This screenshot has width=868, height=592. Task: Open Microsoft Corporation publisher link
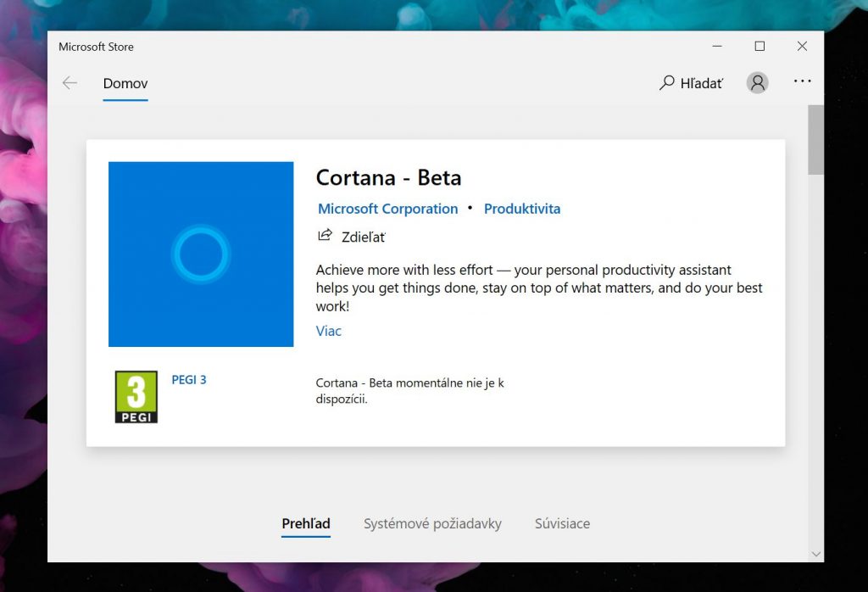388,209
